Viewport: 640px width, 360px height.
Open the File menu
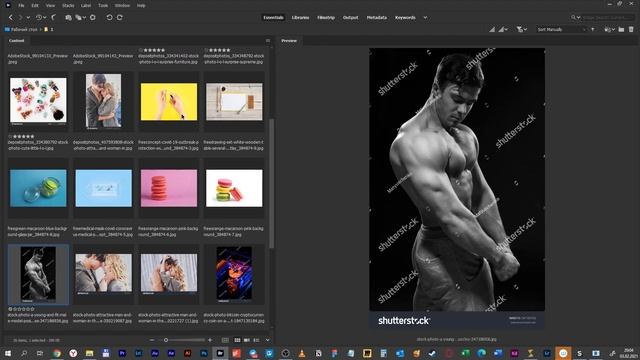[21, 5]
